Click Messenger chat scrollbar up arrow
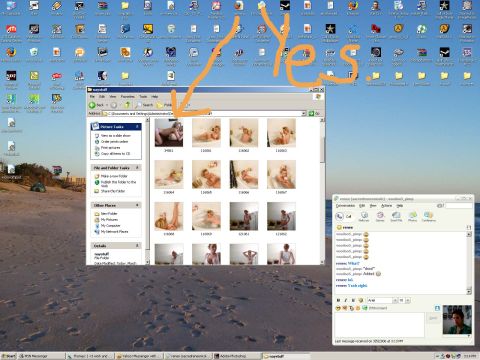480x360 pixels. point(469,234)
